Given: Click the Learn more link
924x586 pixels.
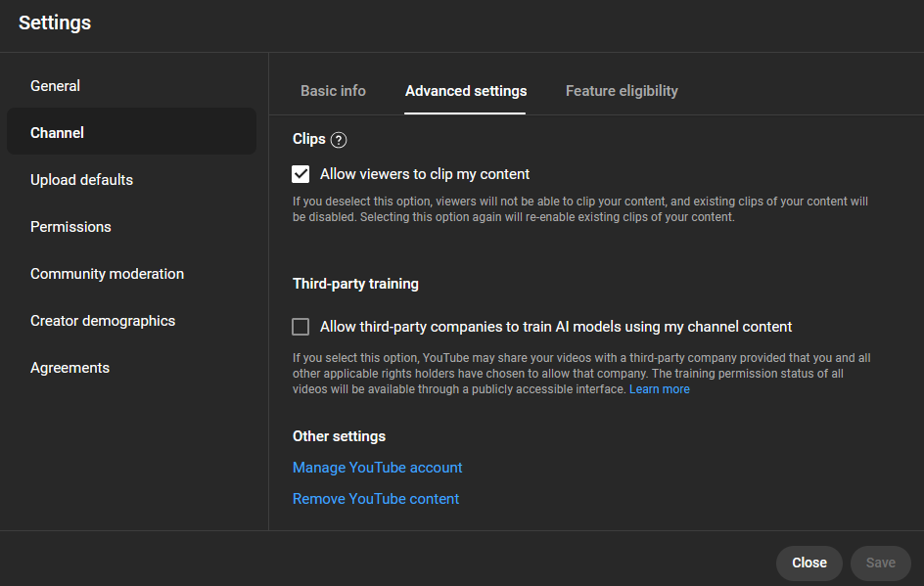Looking at the screenshot, I should click(x=659, y=389).
